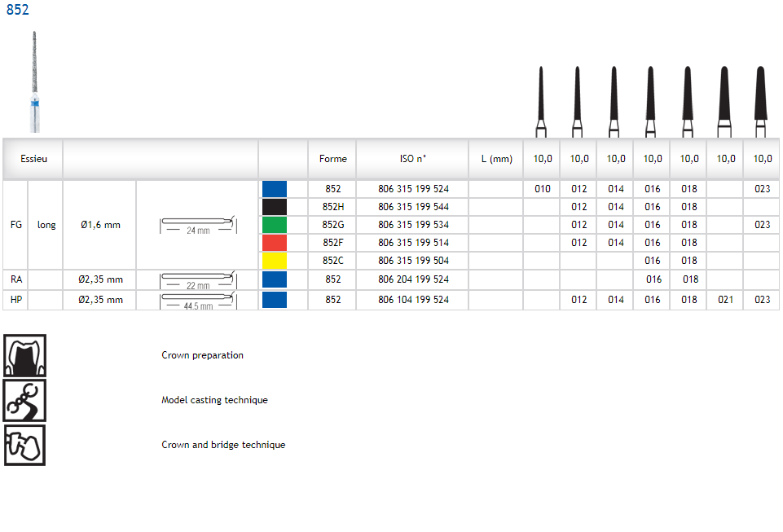Click the HP shank 44.5 mm diagram
783x532 pixels.
[x=197, y=301]
